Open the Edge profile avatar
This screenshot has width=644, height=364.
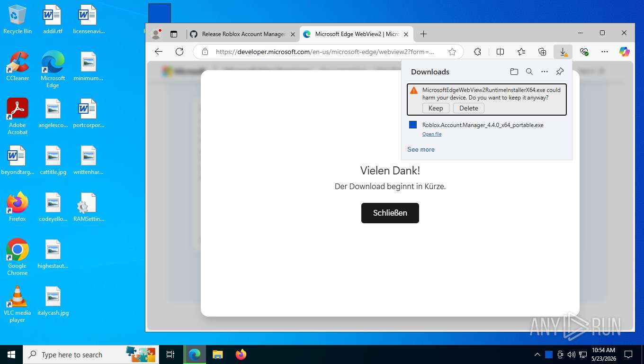click(x=156, y=34)
